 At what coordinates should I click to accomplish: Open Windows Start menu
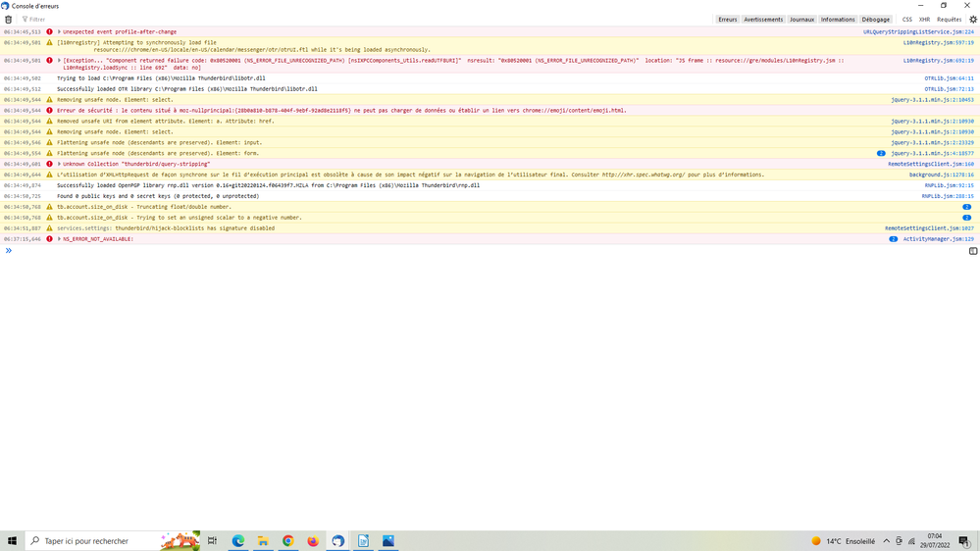12,541
